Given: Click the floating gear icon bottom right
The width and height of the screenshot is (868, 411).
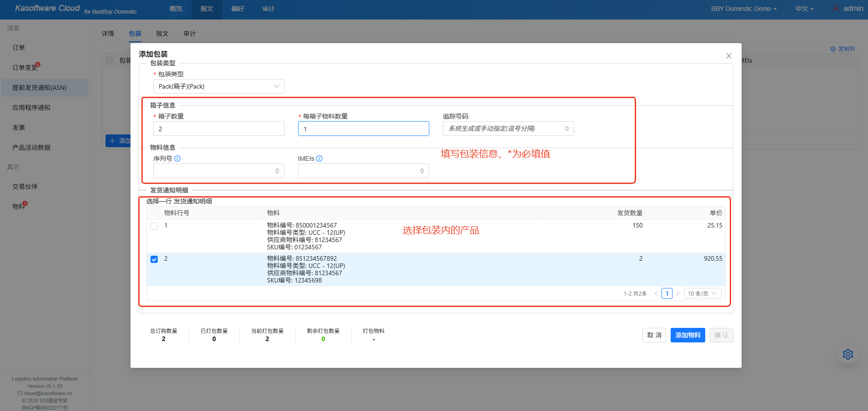Looking at the screenshot, I should [x=848, y=354].
